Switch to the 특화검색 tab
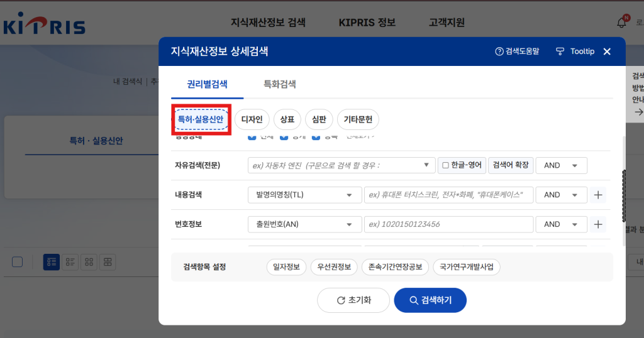Viewport: 644px width, 338px height. coord(279,84)
